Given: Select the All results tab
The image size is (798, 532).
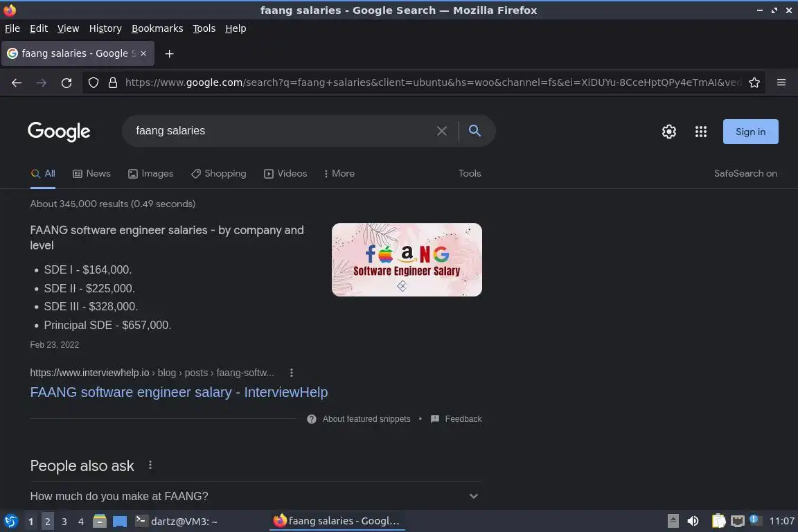Looking at the screenshot, I should (43, 174).
